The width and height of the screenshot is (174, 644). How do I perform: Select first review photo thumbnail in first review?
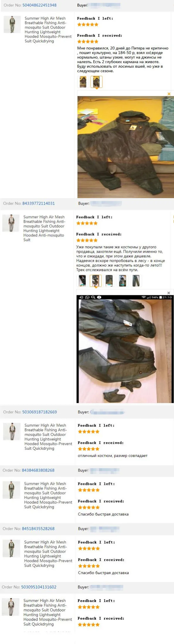83,82
